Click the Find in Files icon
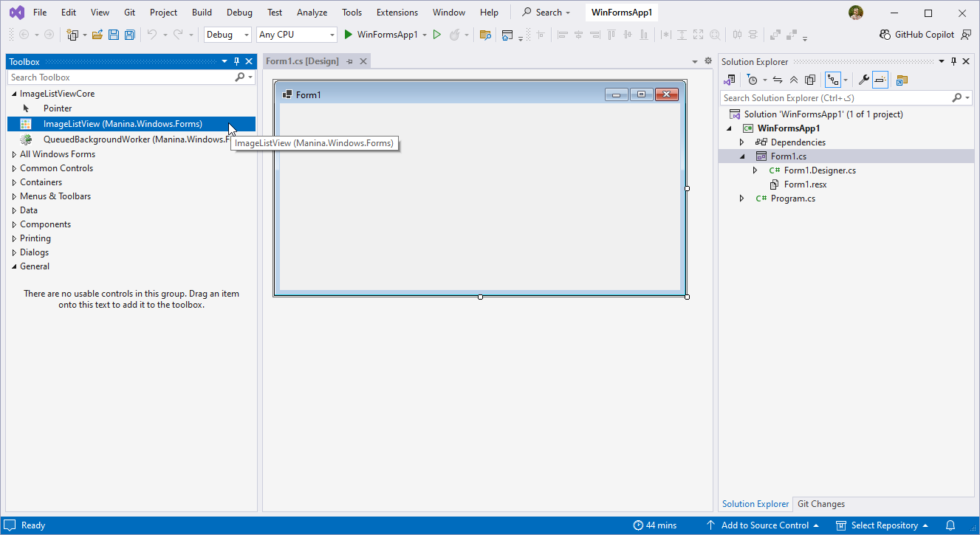The height and width of the screenshot is (535, 980). coord(485,35)
